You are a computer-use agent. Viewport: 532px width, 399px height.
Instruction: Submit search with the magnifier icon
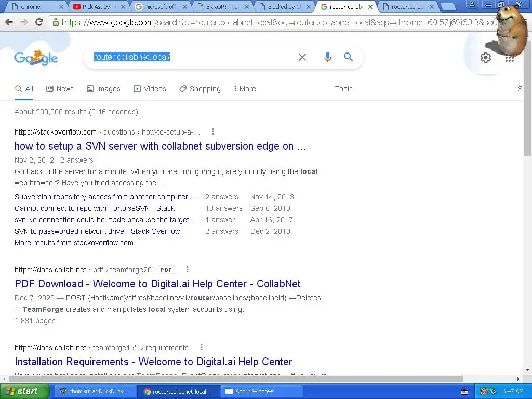(348, 57)
